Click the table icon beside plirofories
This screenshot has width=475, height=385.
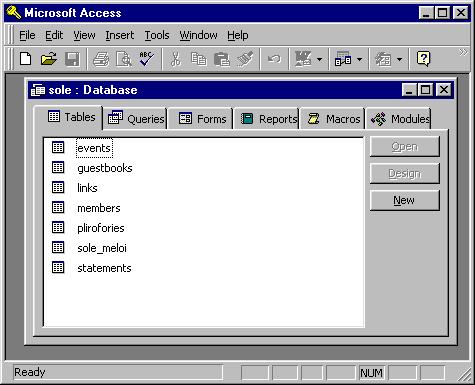[58, 227]
